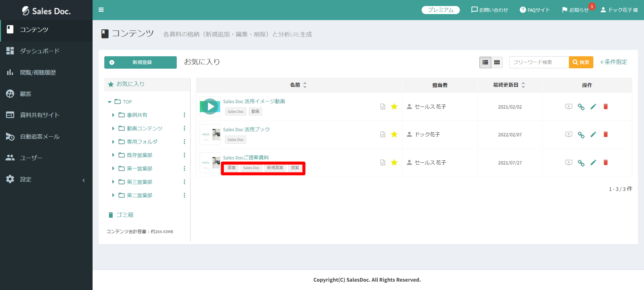Image resolution: width=644 pixels, height=290 pixels.
Task: Open the ゴミ箱 trash
Action: coord(121,215)
